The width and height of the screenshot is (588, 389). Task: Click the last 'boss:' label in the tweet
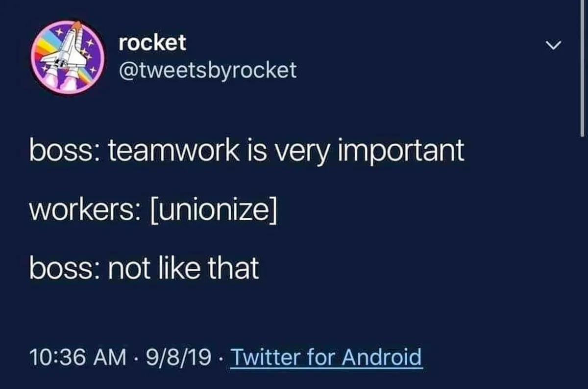tap(64, 269)
